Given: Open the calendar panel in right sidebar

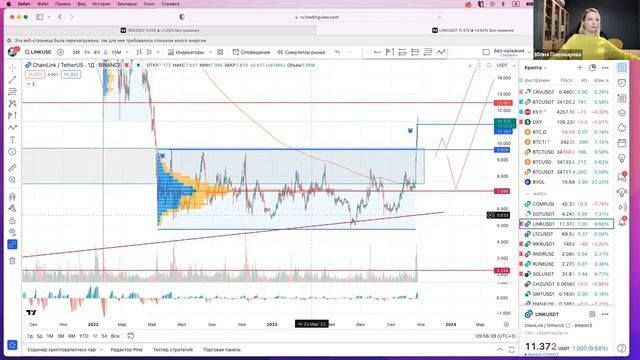Looking at the screenshot, I should pos(622,143).
